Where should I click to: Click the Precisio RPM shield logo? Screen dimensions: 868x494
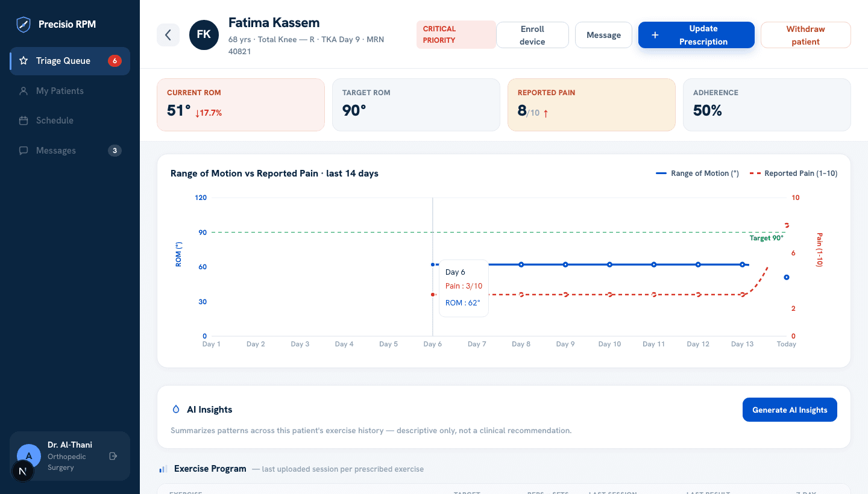click(24, 25)
